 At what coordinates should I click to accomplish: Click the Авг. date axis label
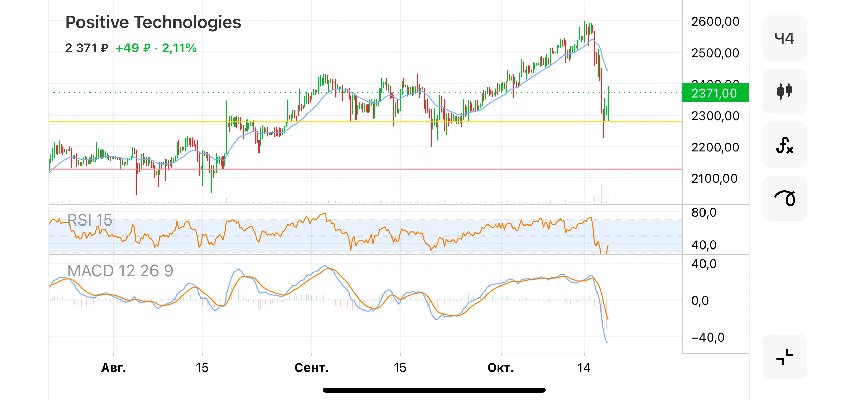[114, 368]
